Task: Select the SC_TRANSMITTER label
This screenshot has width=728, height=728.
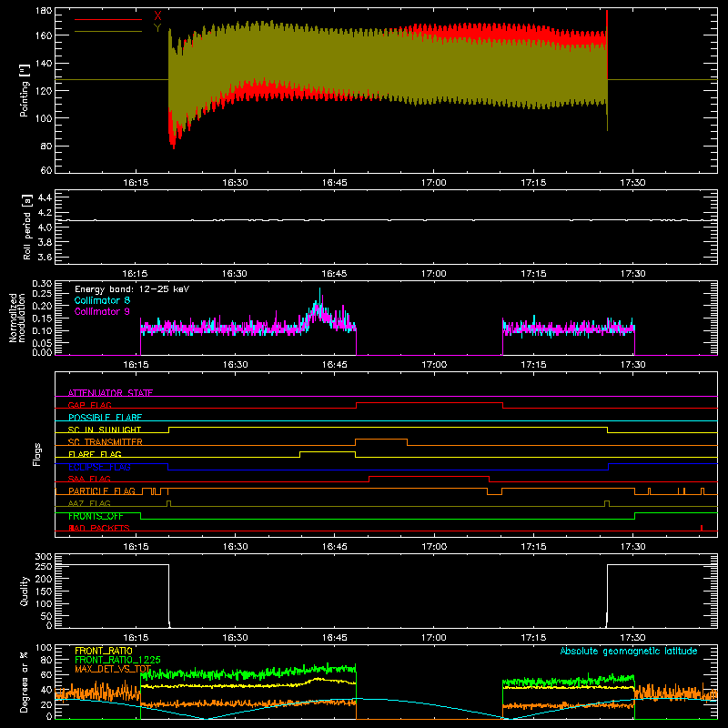Action: (x=105, y=442)
